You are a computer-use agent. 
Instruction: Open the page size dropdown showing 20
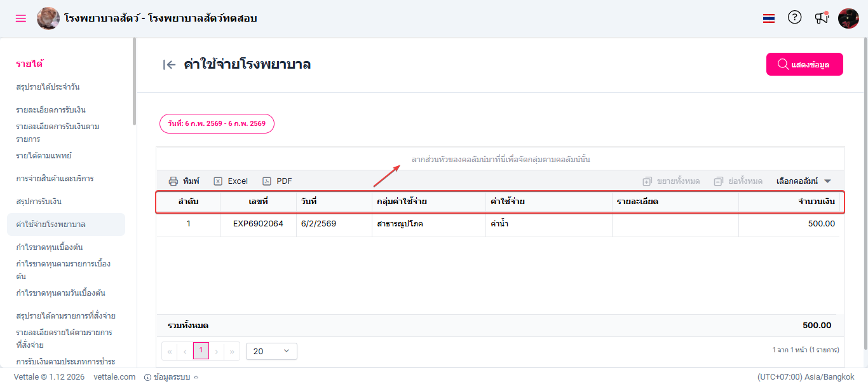[x=271, y=351]
